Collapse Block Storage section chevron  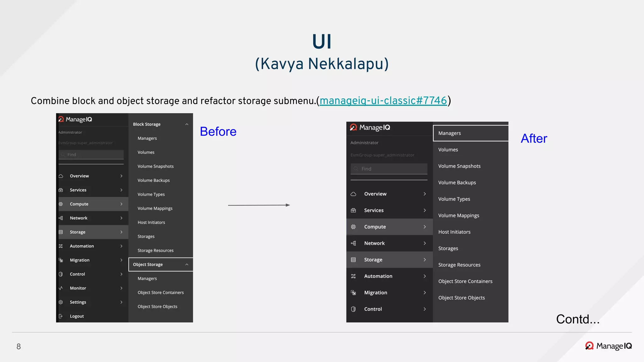point(187,124)
